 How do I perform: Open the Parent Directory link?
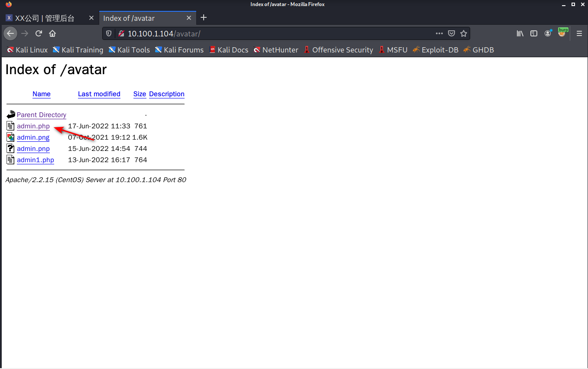click(42, 115)
